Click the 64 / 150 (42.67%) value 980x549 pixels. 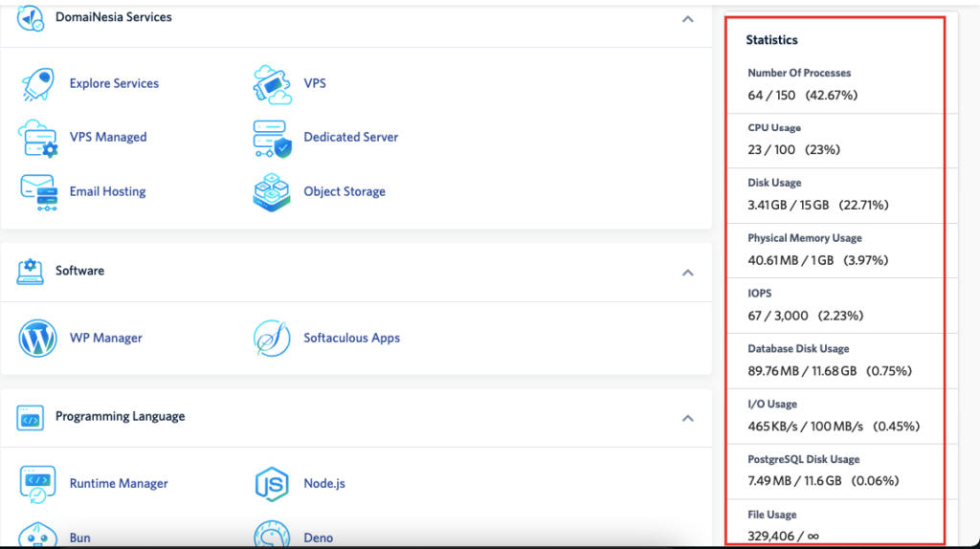(x=803, y=96)
